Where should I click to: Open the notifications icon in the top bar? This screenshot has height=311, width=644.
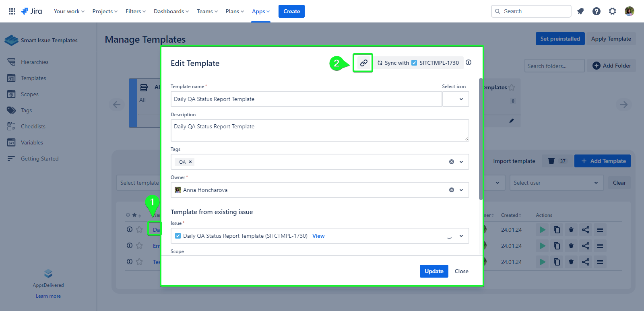click(x=580, y=11)
